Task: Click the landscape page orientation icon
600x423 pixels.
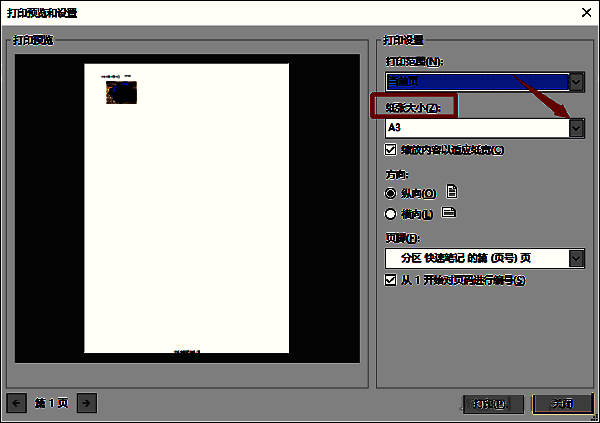Action: [x=449, y=213]
